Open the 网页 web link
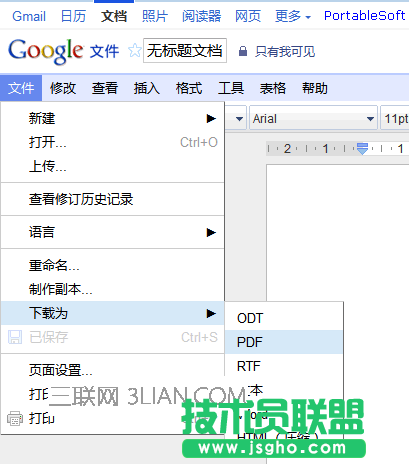 tap(248, 16)
